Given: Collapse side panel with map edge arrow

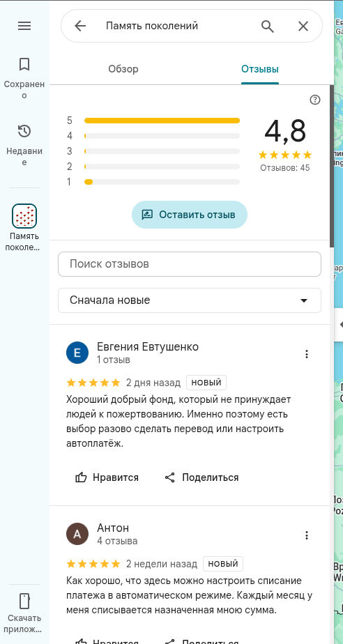Looking at the screenshot, I should (340, 325).
